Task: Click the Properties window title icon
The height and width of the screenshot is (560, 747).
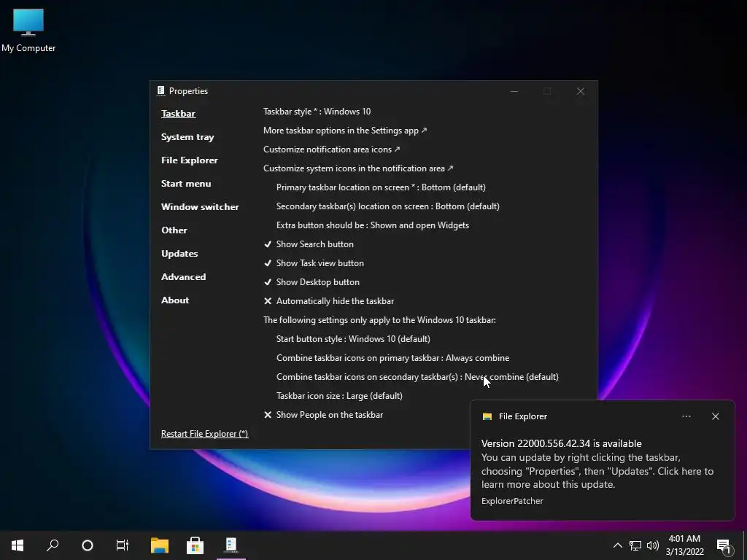Action: [x=161, y=90]
